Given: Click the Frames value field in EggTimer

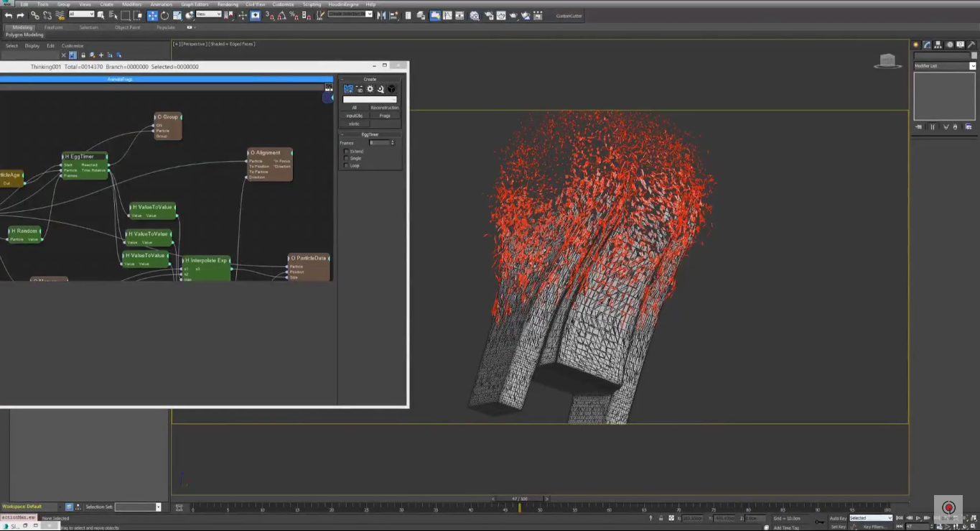Looking at the screenshot, I should point(380,143).
